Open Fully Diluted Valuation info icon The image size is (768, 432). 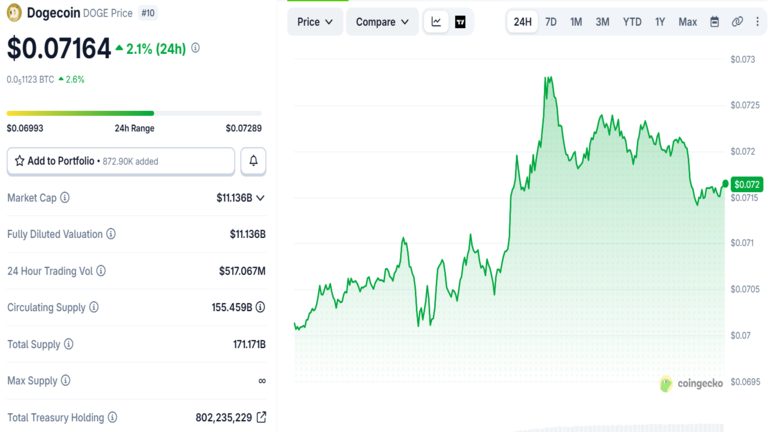[111, 234]
